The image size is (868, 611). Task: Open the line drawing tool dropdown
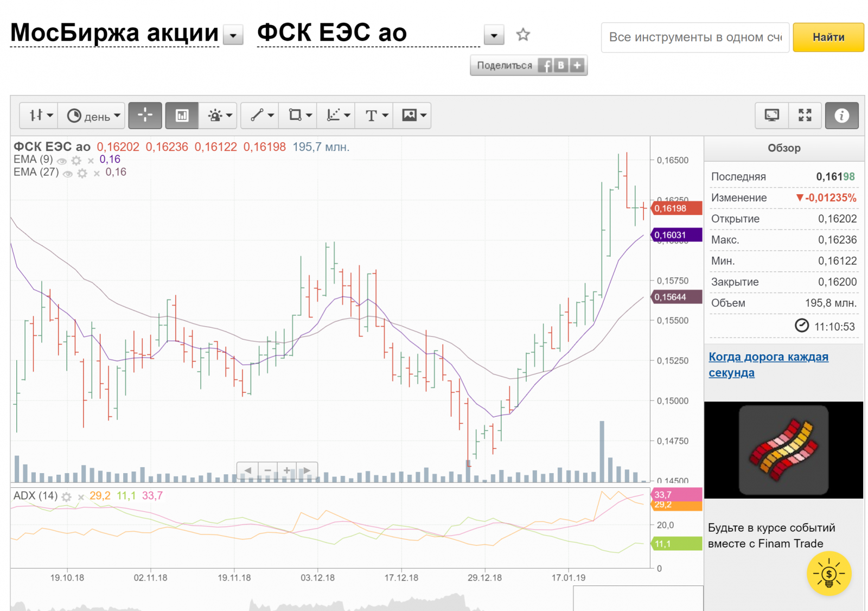[261, 115]
